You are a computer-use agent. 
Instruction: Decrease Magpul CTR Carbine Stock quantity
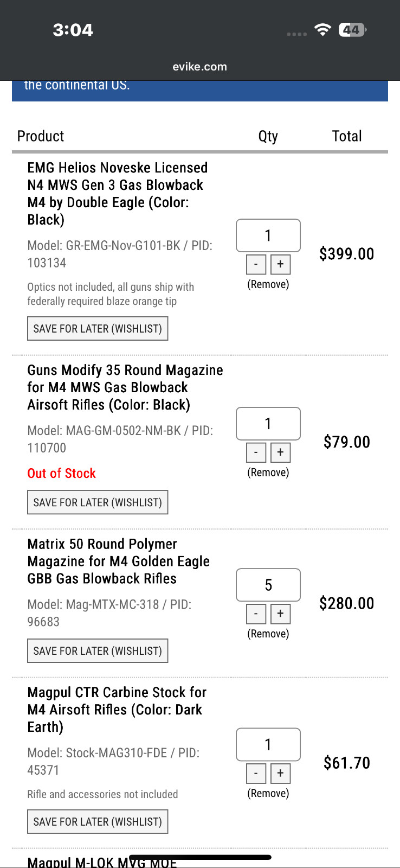(256, 773)
